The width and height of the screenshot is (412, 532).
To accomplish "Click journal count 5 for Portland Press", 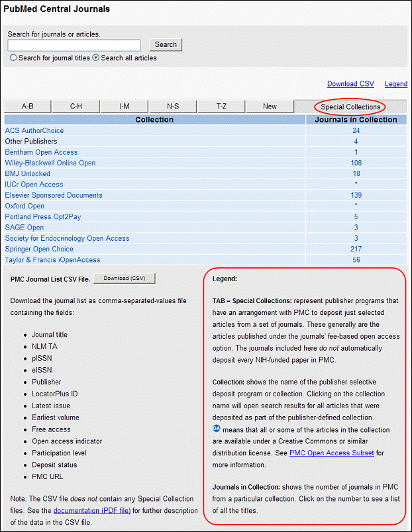I will pyautogui.click(x=356, y=217).
